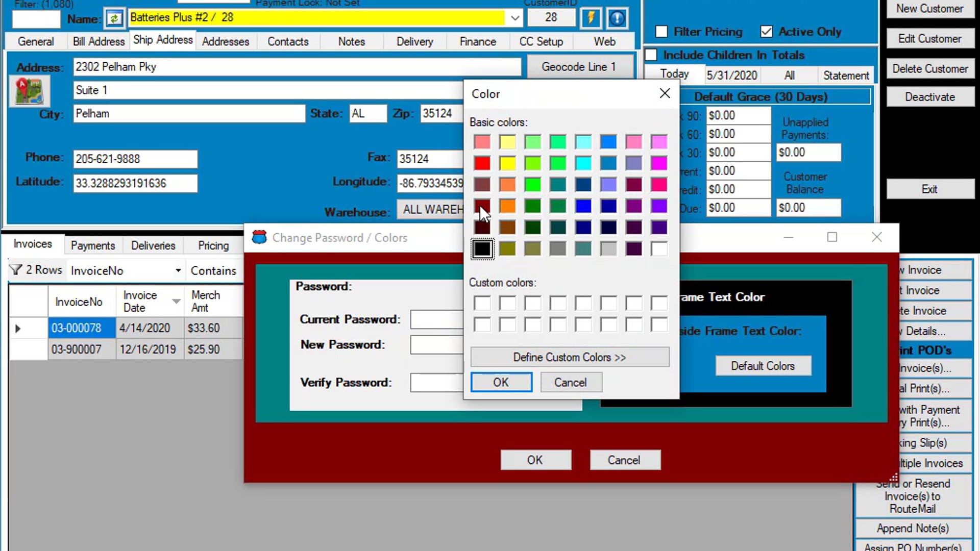Screen dimensions: 980x551
Task: Open the Payments tab
Action: pos(93,245)
